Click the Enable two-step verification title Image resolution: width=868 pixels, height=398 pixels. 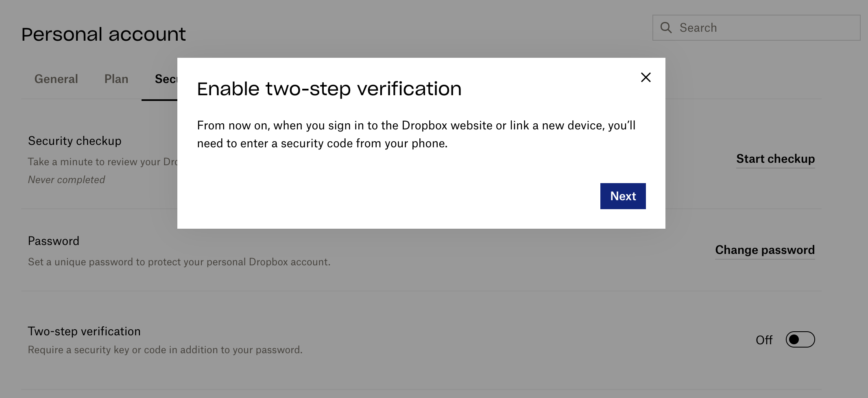[329, 89]
